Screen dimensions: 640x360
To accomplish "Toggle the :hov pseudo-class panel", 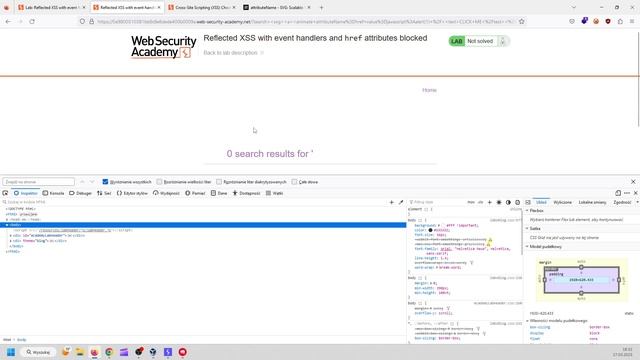I will tap(471, 202).
